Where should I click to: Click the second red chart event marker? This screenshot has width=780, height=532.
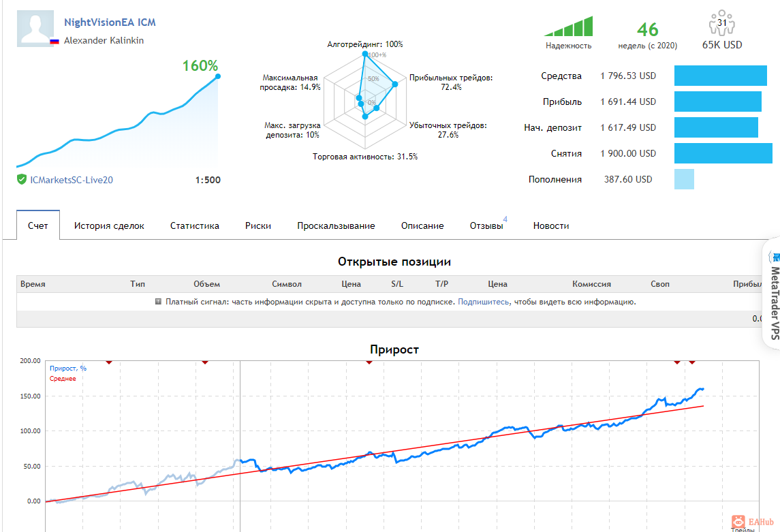click(x=205, y=362)
